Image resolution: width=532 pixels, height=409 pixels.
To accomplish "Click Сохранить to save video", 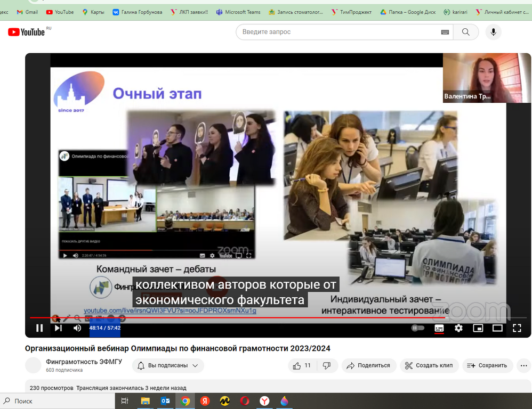I will 487,366.
